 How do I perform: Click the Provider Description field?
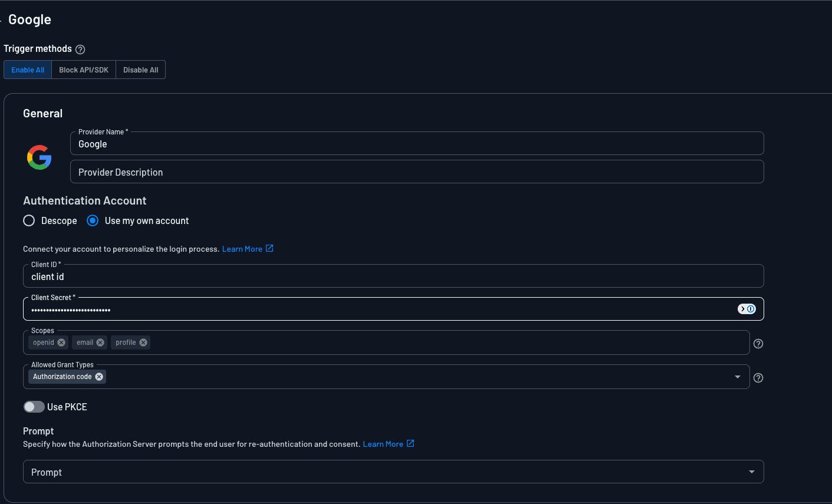coord(417,172)
